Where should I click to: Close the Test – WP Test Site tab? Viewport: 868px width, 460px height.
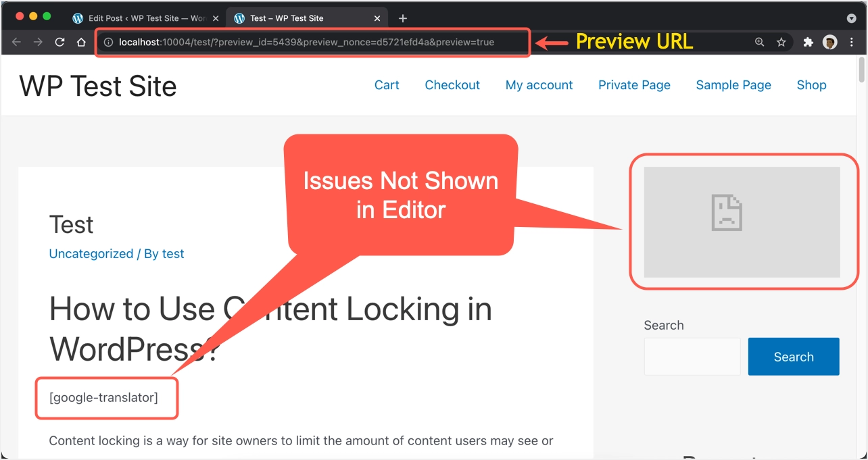tap(377, 18)
